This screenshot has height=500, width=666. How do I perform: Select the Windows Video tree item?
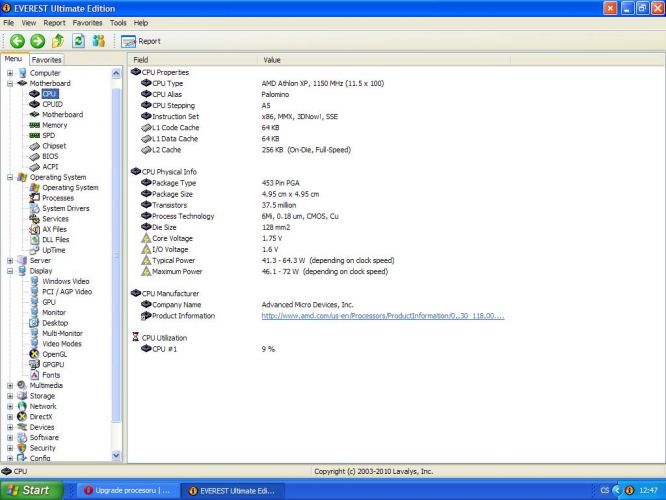click(65, 281)
